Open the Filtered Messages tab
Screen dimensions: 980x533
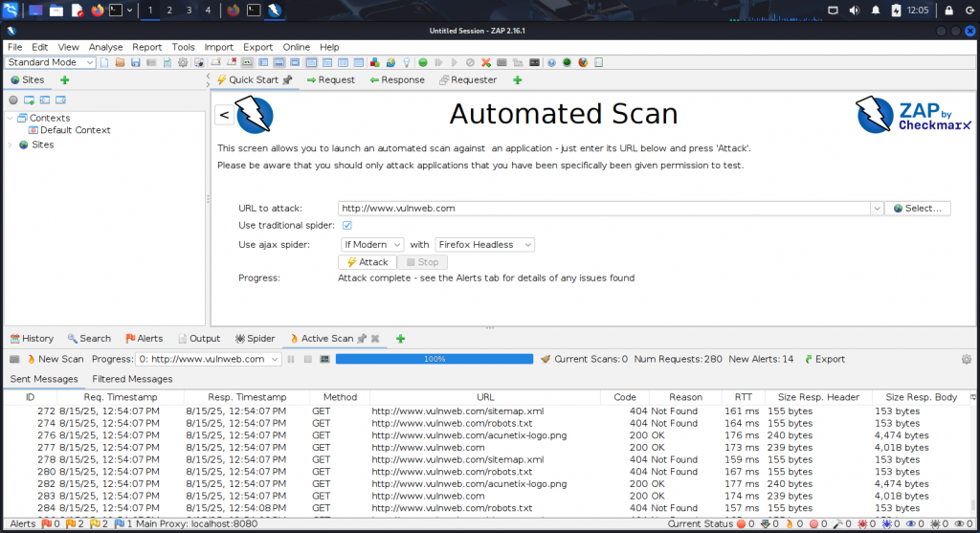(132, 379)
